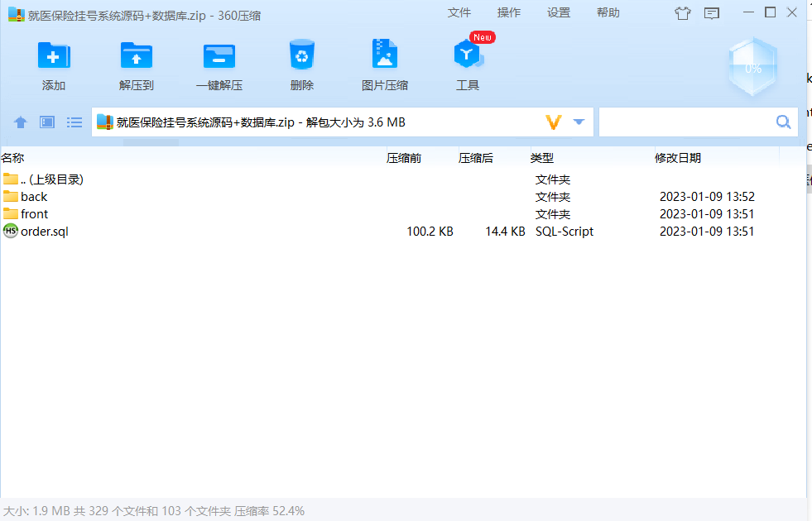Click the status bar compression ratio text

click(269, 511)
